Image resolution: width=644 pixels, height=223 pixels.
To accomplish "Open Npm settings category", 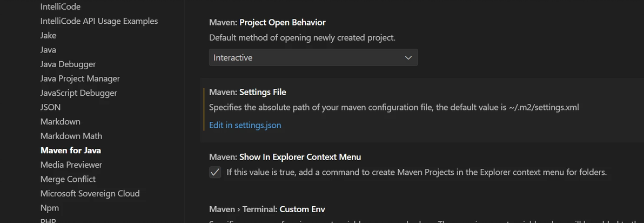I will point(50,208).
